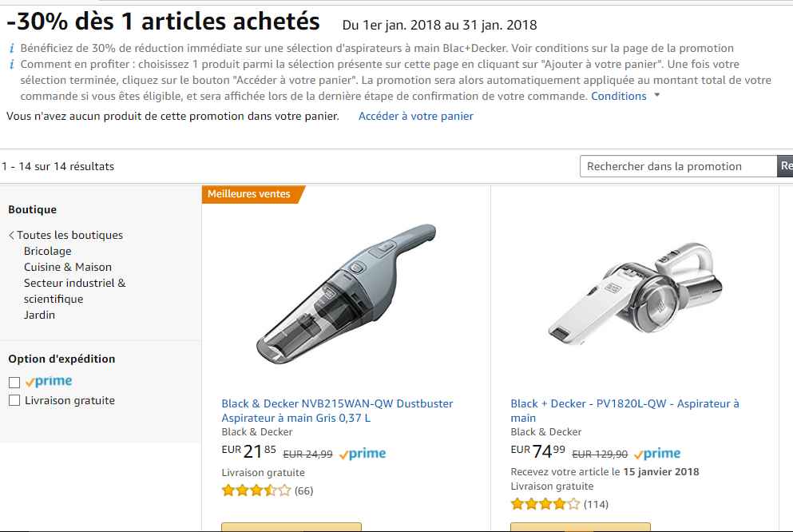Click the Prime logo in shipping options

click(49, 381)
